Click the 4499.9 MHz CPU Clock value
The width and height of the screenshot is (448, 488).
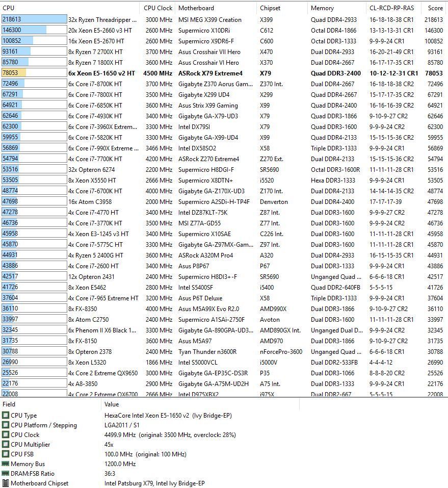tap(170, 435)
